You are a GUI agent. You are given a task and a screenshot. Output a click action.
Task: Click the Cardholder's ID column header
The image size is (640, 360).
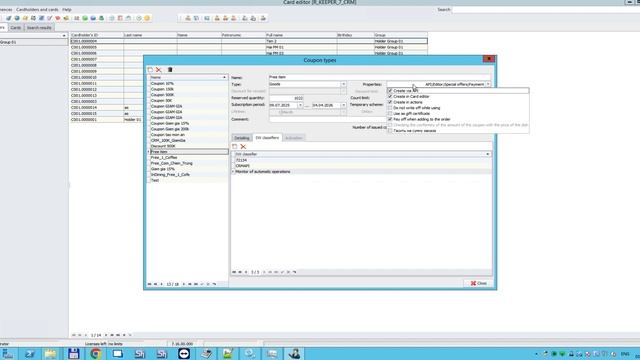click(x=97, y=35)
